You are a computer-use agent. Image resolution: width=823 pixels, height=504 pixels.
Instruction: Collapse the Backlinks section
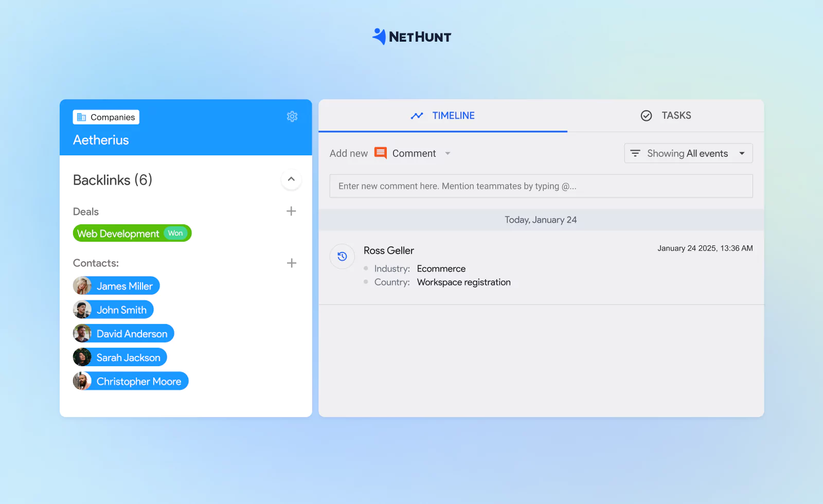point(291,179)
